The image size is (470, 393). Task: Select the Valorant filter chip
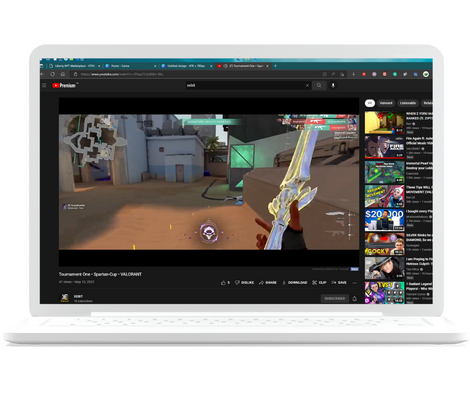tap(386, 103)
